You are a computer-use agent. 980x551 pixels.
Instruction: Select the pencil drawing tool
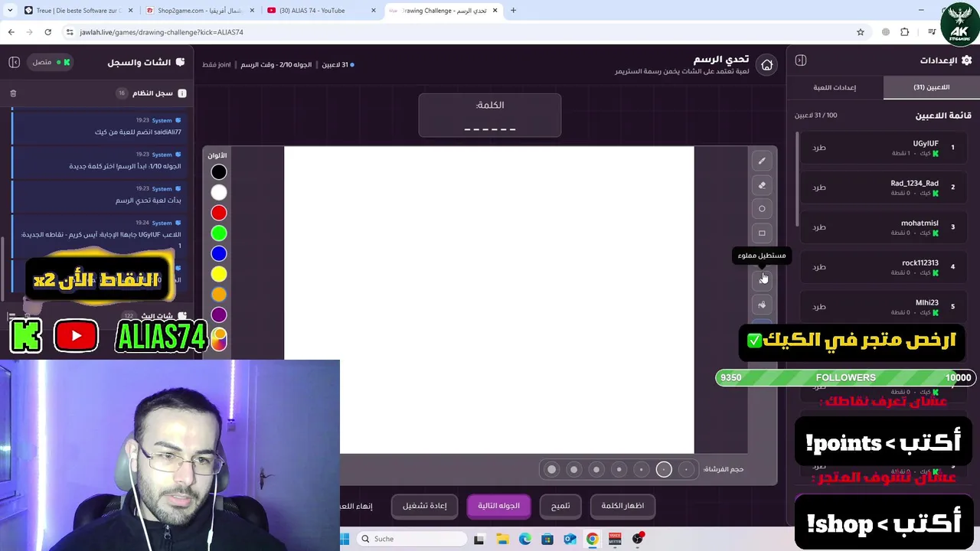pos(762,161)
